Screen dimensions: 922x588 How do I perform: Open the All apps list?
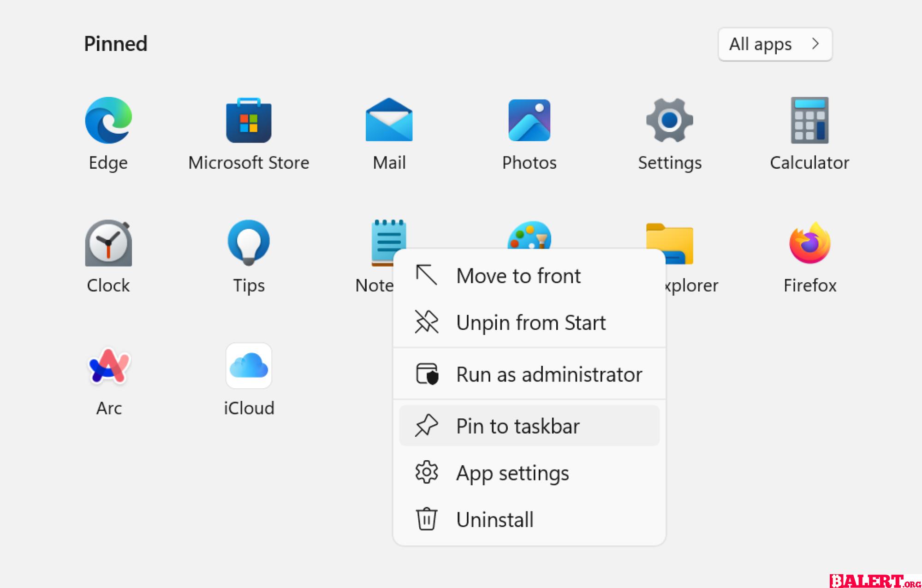click(x=775, y=44)
